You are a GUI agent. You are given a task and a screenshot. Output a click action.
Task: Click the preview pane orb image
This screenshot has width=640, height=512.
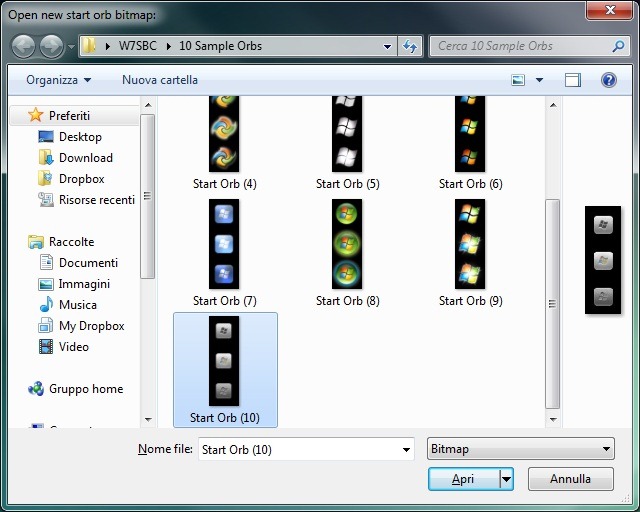603,260
